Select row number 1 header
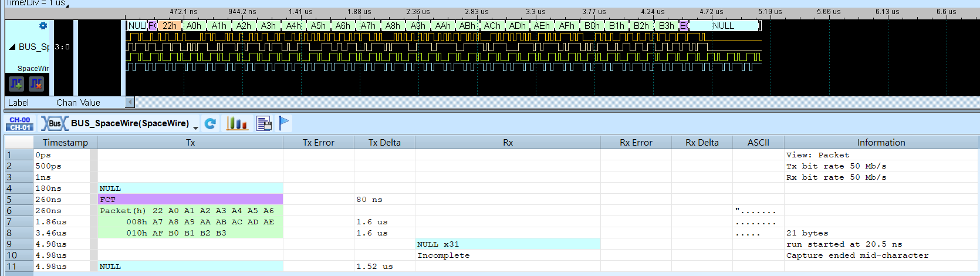The image size is (980, 276). pos(19,155)
